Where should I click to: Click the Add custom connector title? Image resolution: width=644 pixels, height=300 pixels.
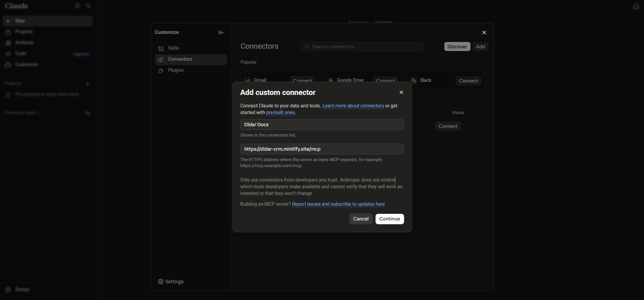point(278,92)
